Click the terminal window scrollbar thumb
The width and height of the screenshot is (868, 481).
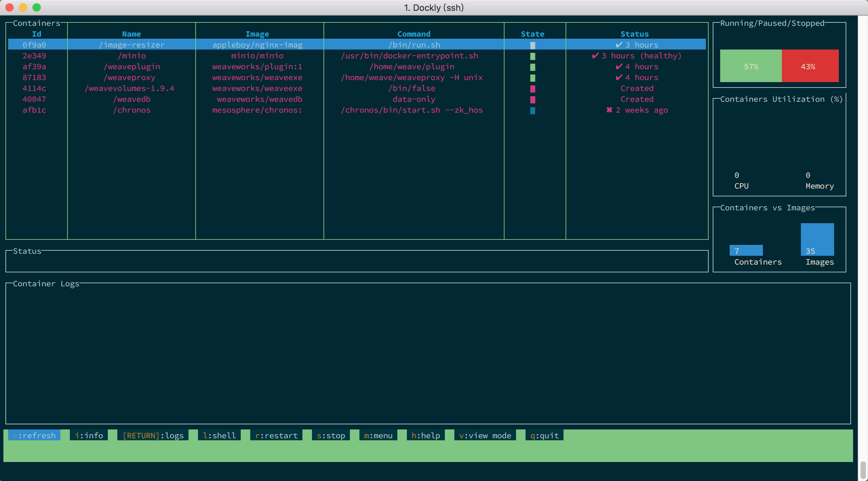click(x=863, y=470)
